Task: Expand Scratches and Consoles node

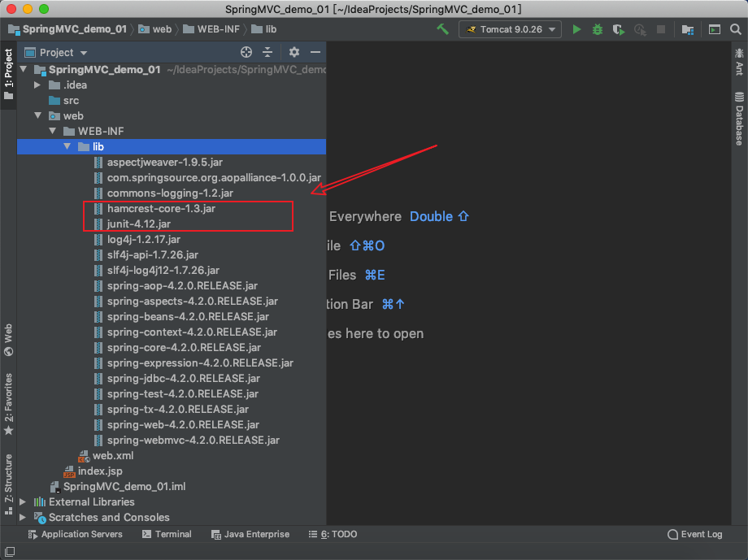Action: point(23,517)
